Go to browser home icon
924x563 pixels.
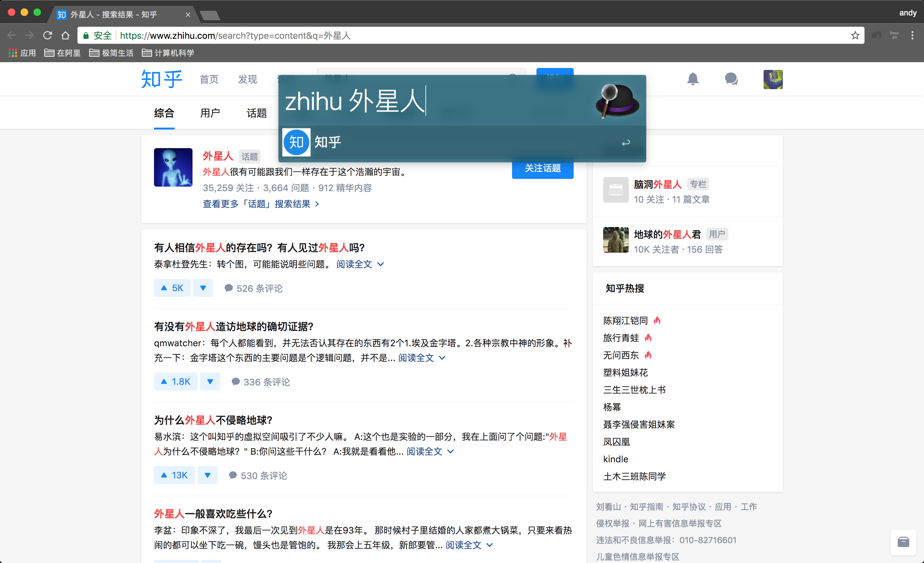point(65,36)
